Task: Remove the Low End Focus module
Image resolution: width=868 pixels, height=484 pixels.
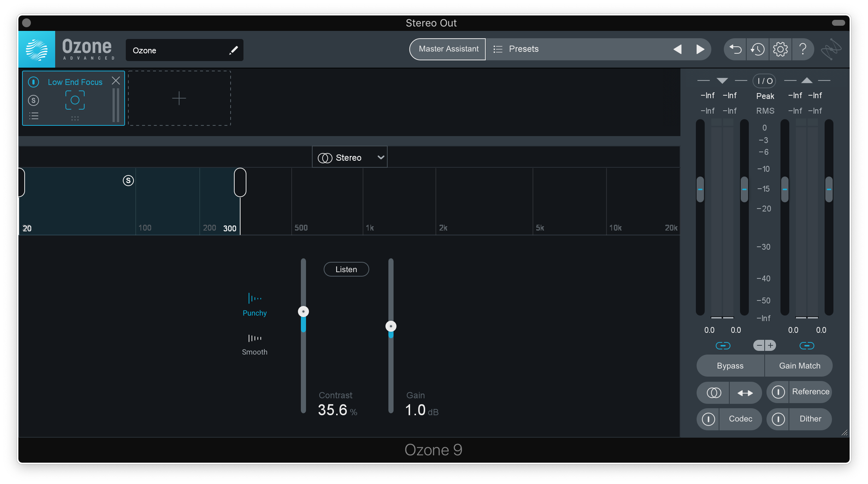Action: click(116, 81)
